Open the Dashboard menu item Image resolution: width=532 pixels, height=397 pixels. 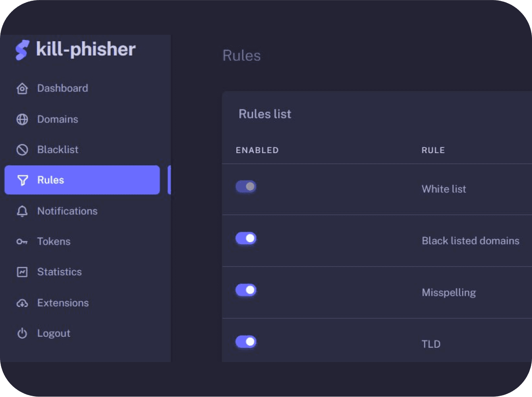pyautogui.click(x=62, y=88)
